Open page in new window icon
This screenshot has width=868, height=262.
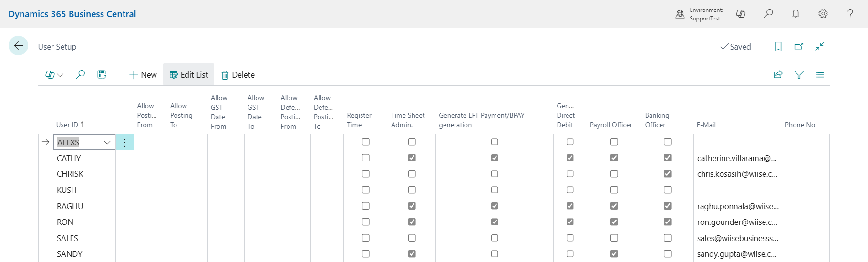tap(799, 46)
